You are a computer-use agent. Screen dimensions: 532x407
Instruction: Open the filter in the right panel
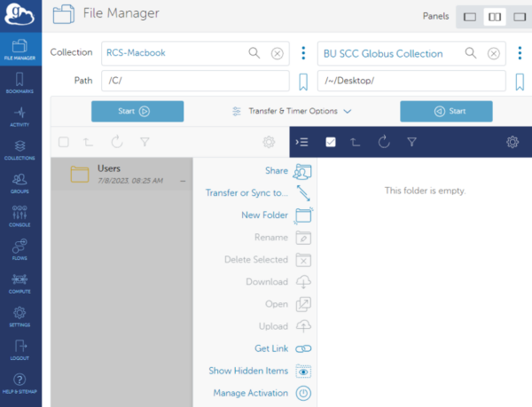412,142
